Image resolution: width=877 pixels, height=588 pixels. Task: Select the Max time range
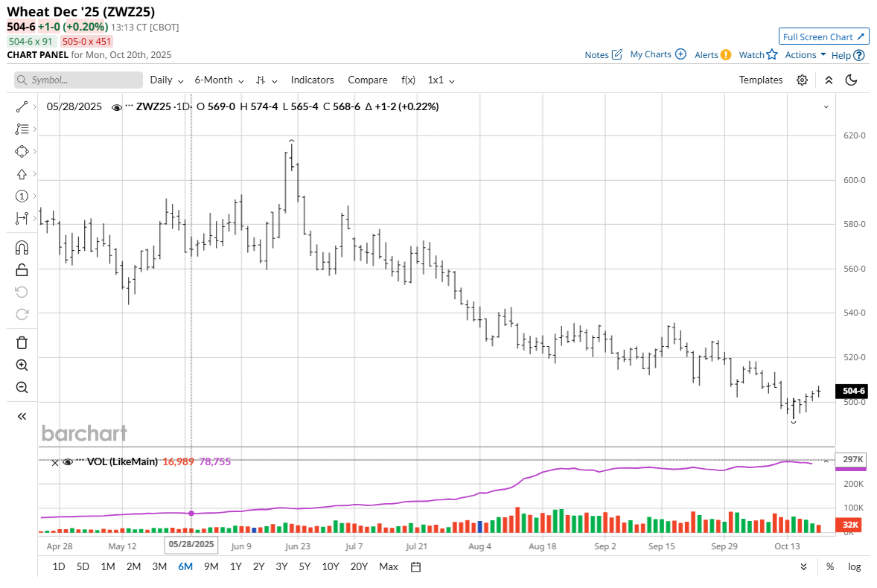pos(389,566)
